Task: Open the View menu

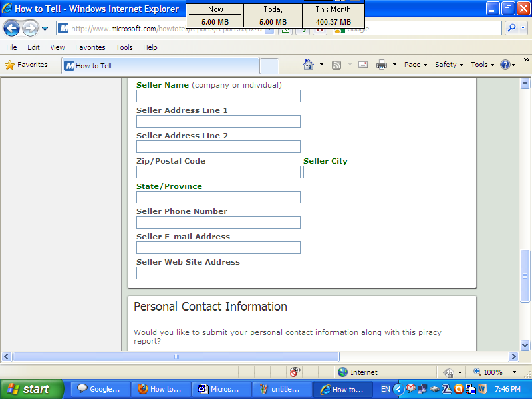Action: pyautogui.click(x=57, y=47)
